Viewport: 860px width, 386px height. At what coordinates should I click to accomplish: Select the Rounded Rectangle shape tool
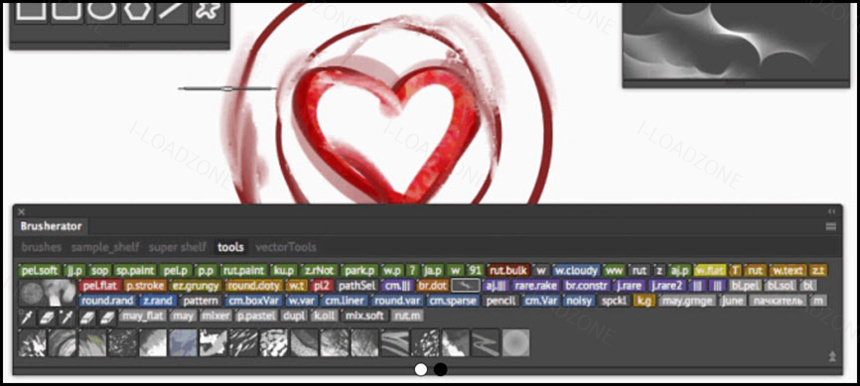(67, 12)
